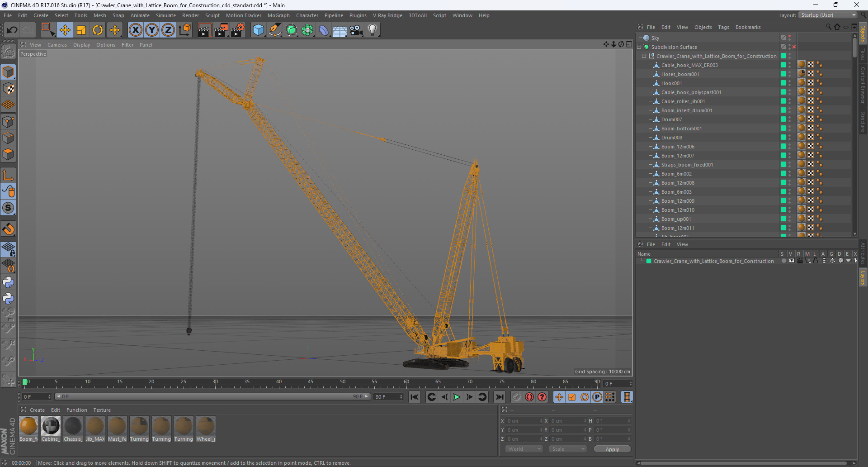Click the Axis mode icon
Image resolution: width=868 pixels, height=467 pixels.
(x=8, y=175)
